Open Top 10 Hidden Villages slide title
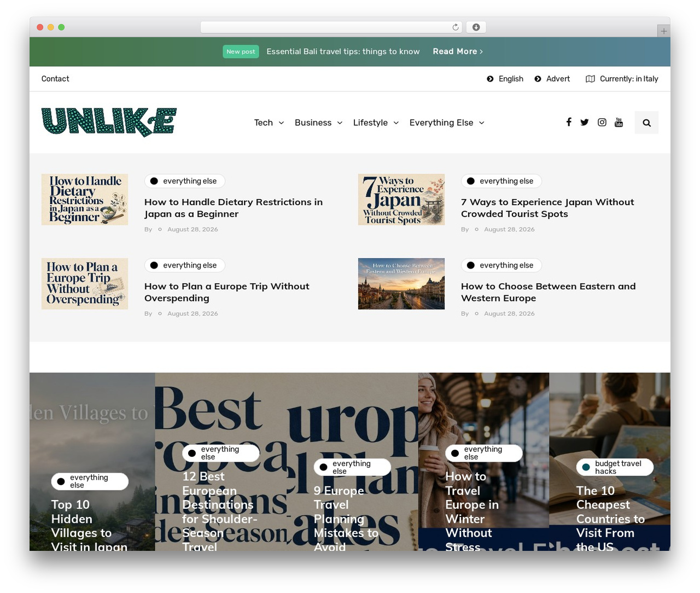Screen dimensions: 700x593 [x=89, y=525]
